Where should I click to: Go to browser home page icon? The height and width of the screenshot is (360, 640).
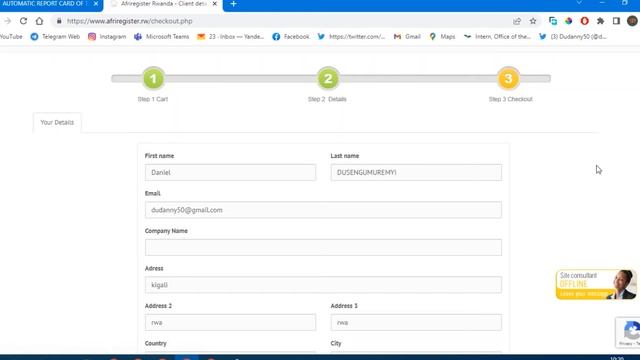point(39,21)
